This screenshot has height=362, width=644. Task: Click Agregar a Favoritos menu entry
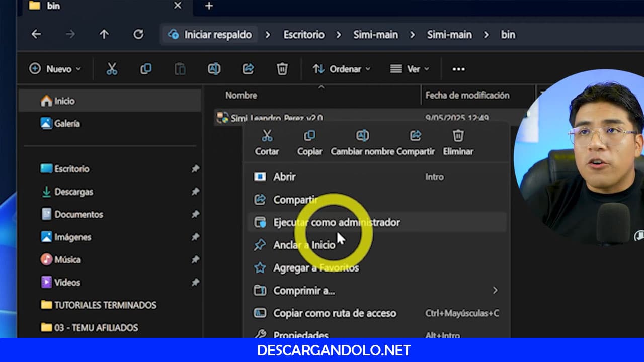[x=315, y=268]
